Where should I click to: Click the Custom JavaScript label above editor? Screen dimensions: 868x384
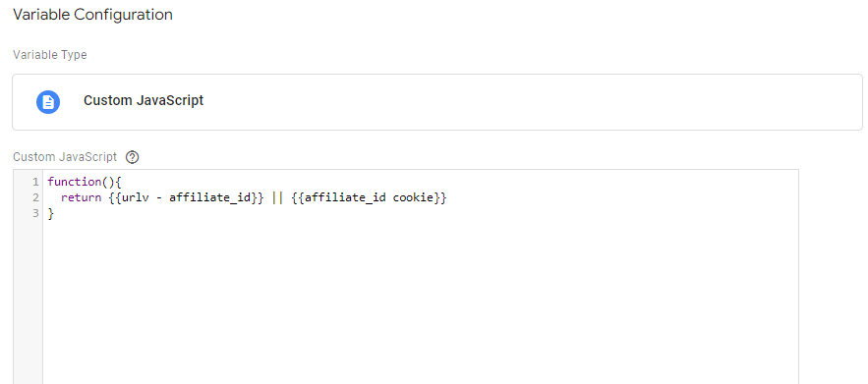65,157
